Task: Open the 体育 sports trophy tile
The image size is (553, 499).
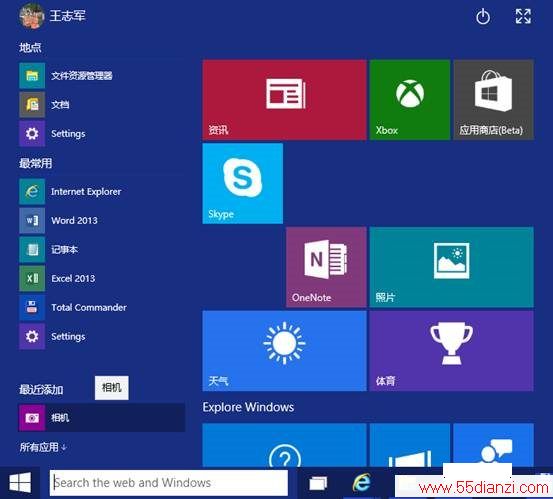Action: (451, 351)
